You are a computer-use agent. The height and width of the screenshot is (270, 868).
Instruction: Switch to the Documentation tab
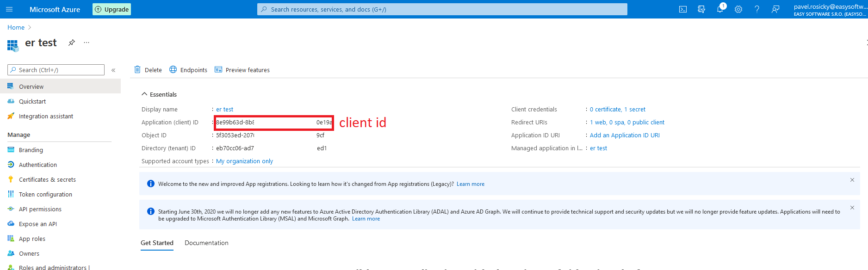point(206,243)
